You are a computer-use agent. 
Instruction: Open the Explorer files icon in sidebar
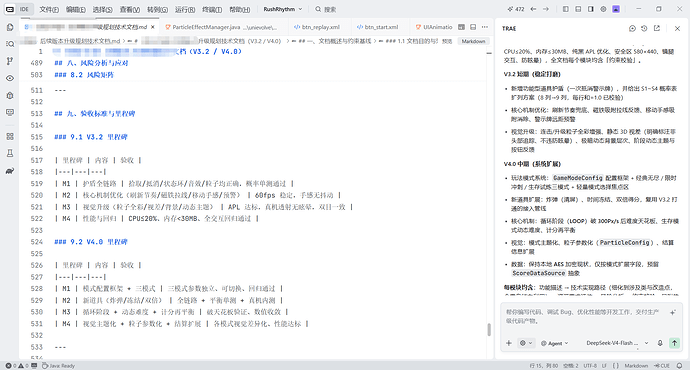tap(10, 27)
